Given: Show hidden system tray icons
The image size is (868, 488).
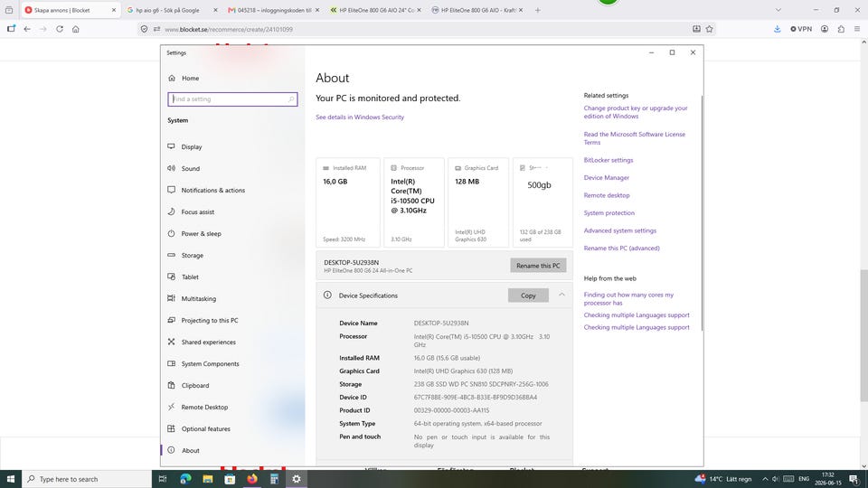Looking at the screenshot, I should tap(765, 479).
